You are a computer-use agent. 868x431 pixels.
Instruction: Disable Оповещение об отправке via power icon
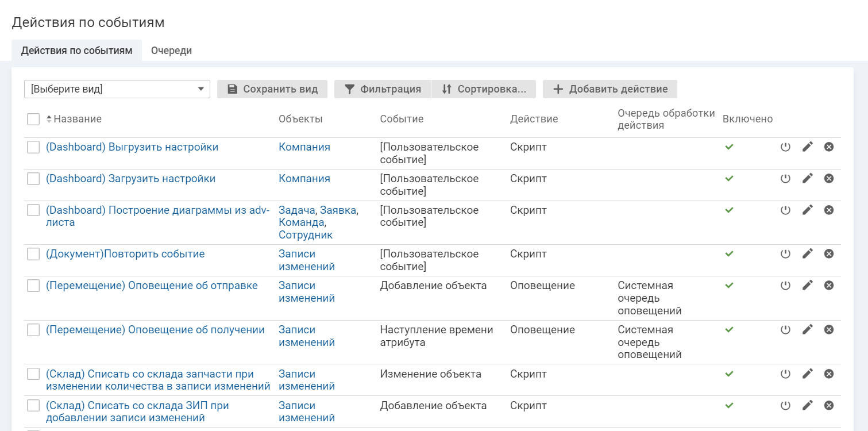(785, 286)
